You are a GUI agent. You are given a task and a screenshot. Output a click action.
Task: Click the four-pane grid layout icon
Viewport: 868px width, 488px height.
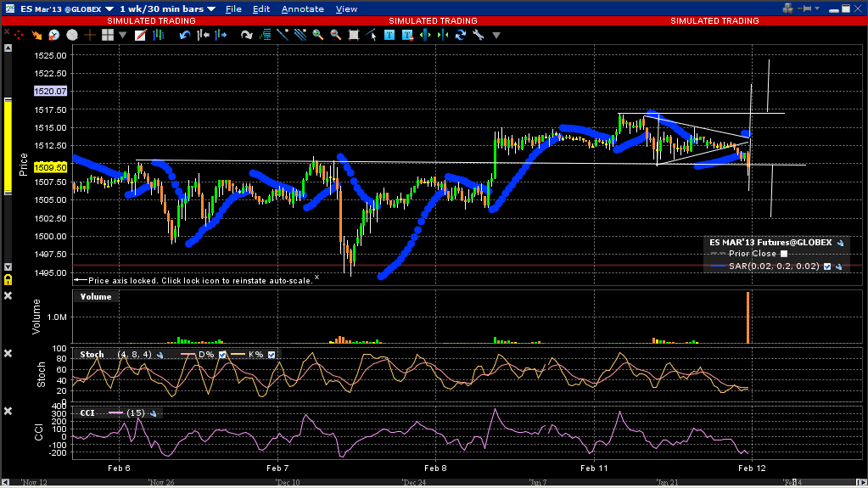click(x=108, y=35)
